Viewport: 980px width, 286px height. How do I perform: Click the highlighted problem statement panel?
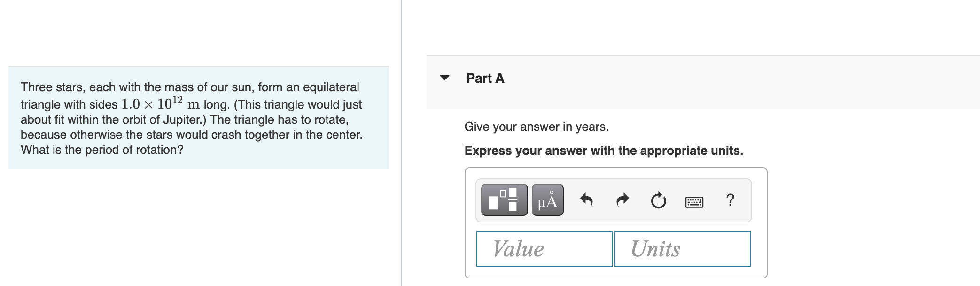pyautogui.click(x=197, y=118)
